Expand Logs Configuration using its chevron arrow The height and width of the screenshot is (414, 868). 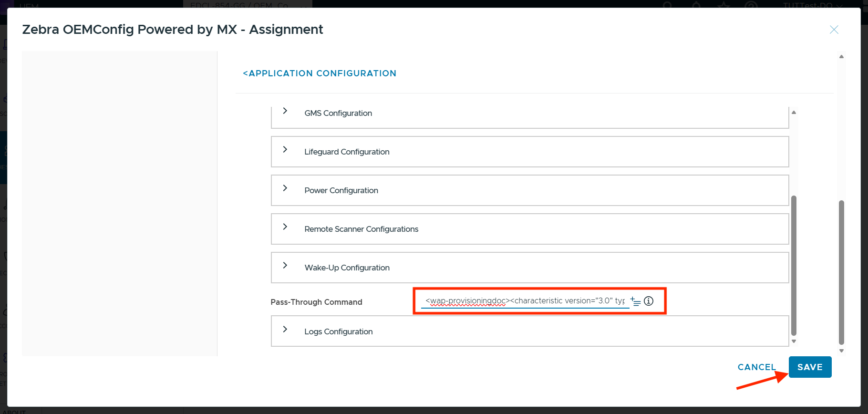pos(285,329)
